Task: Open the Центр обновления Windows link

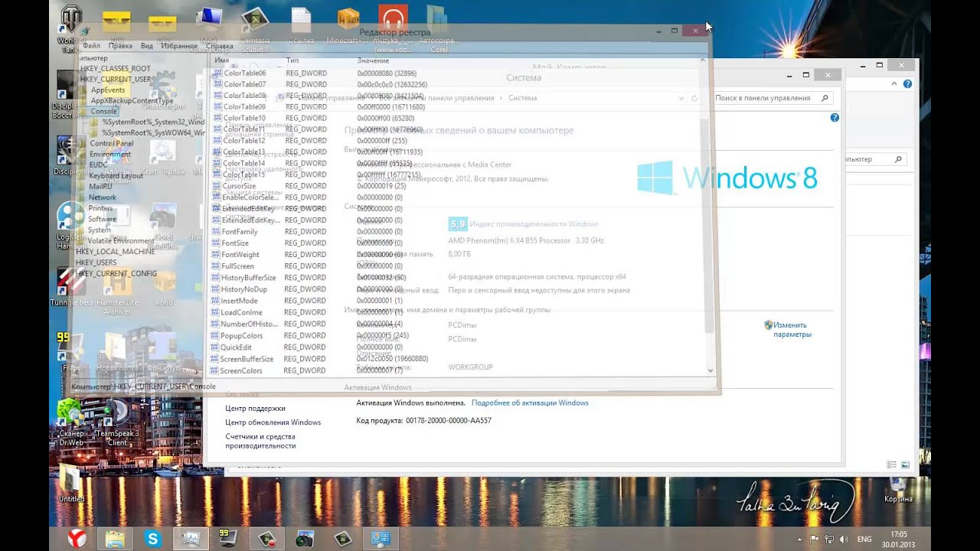Action: pyautogui.click(x=273, y=422)
